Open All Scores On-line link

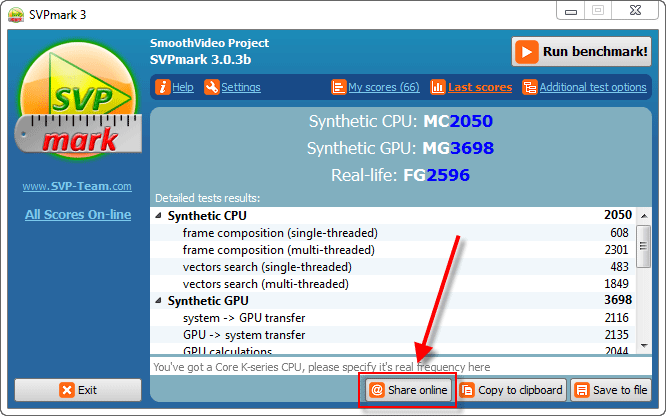click(77, 215)
